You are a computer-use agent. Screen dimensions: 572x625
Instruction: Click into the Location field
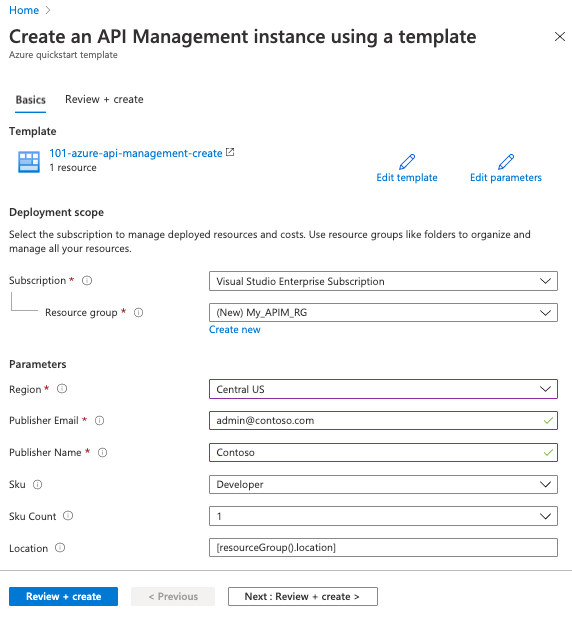click(x=383, y=548)
